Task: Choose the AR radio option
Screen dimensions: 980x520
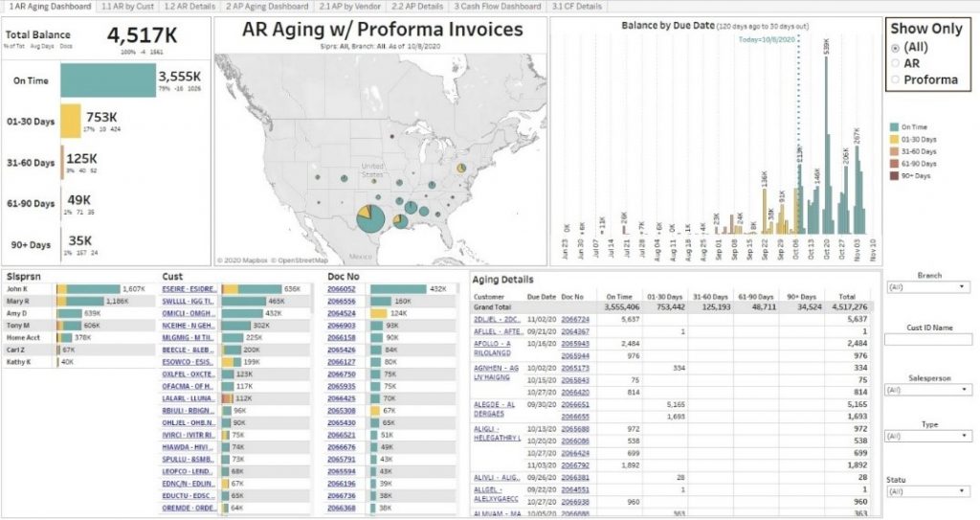Action: (x=897, y=63)
